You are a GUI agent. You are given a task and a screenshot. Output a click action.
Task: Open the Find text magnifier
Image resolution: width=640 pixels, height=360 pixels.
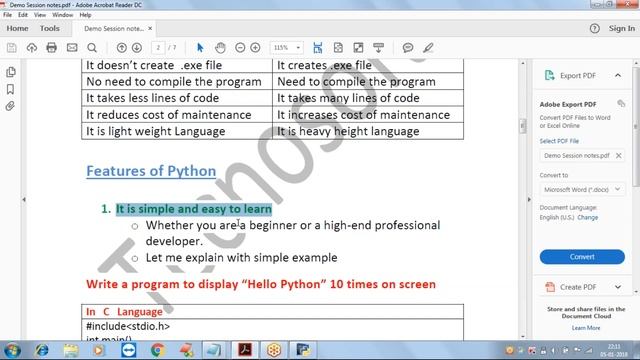(92, 48)
